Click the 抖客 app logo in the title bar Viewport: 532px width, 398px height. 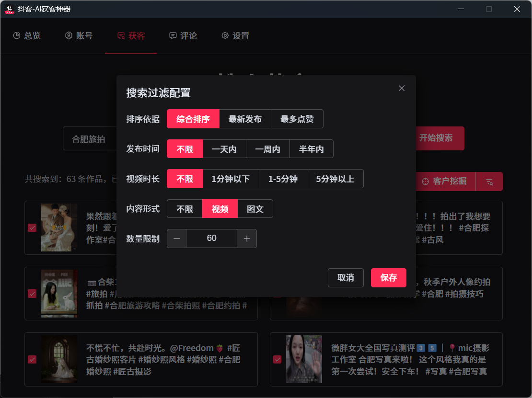pos(9,9)
